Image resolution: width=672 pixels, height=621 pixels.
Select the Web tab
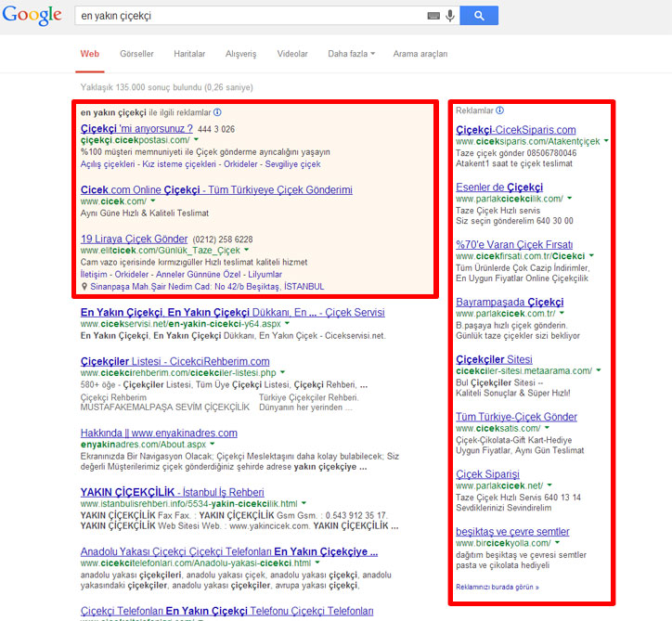click(90, 54)
